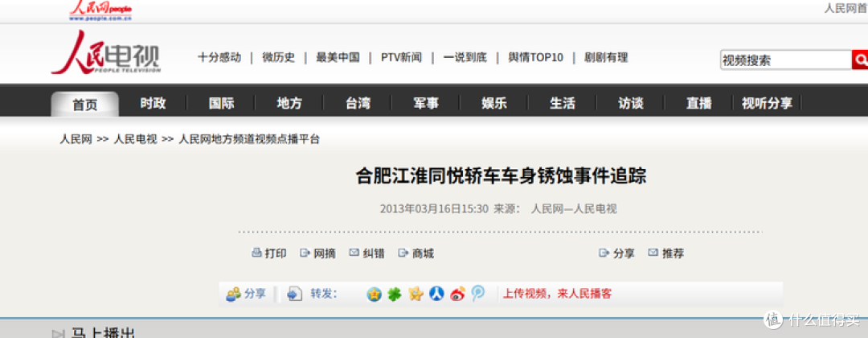Click the 人民网首 link at the top right

point(845,8)
